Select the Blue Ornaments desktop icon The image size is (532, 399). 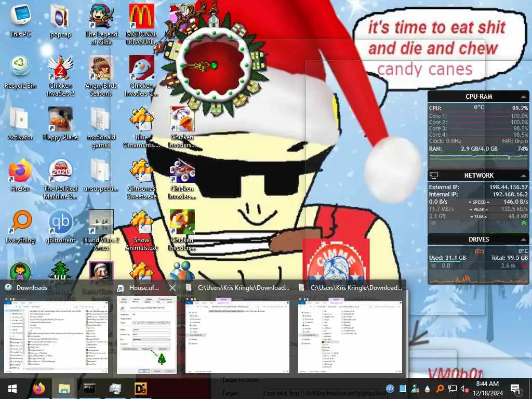pyautogui.click(x=141, y=127)
